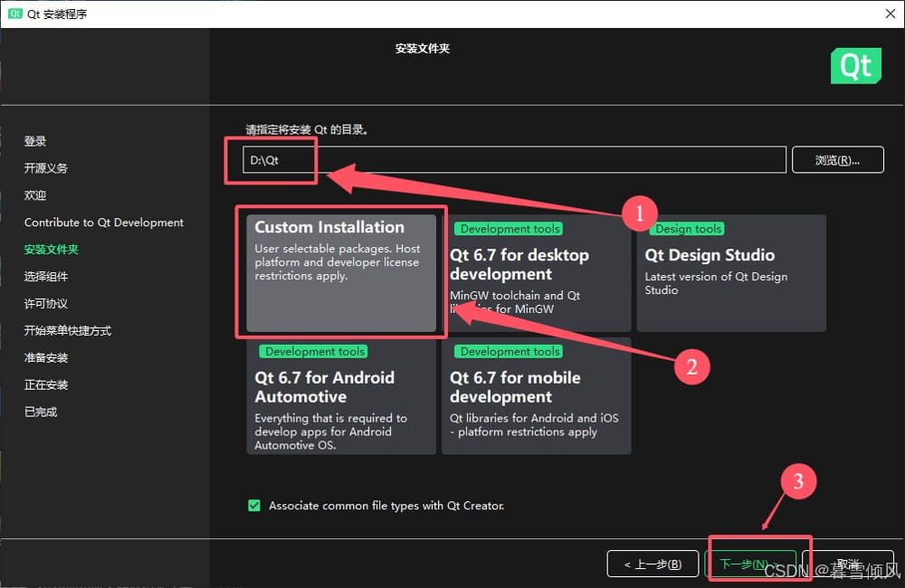905x588 pixels.
Task: Click the Development tools tag on desktop card
Action: coord(509,229)
